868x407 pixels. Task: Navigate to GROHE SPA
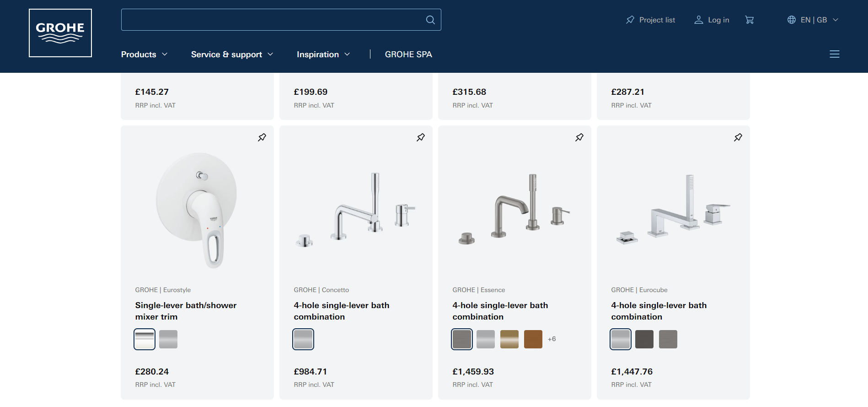(x=408, y=54)
